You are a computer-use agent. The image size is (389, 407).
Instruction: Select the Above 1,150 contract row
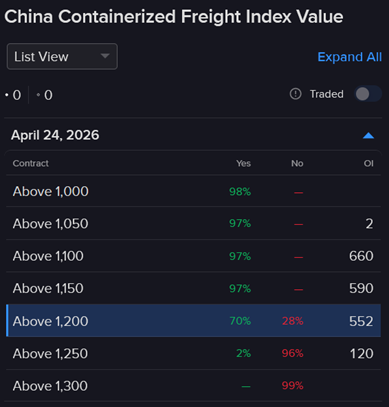tap(193, 288)
